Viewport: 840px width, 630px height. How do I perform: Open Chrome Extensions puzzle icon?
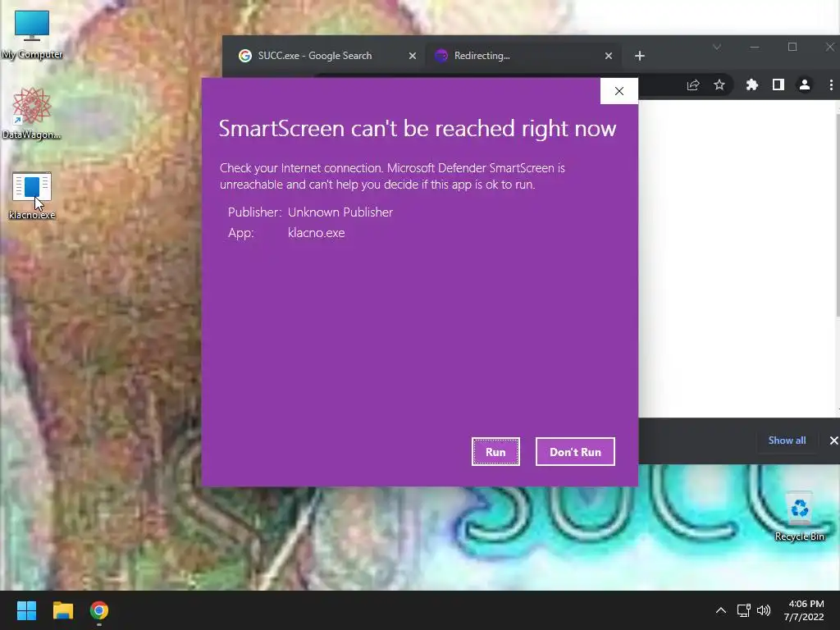(752, 84)
